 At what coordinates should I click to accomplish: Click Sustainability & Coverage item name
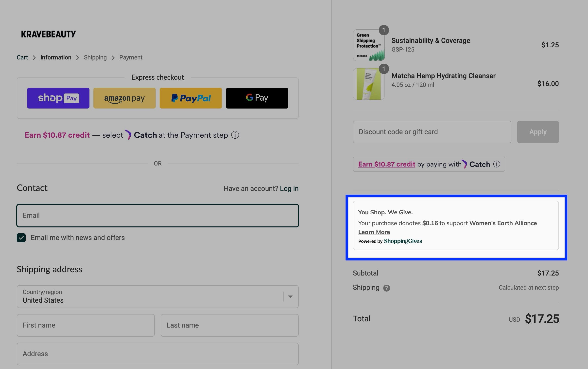[x=431, y=40]
